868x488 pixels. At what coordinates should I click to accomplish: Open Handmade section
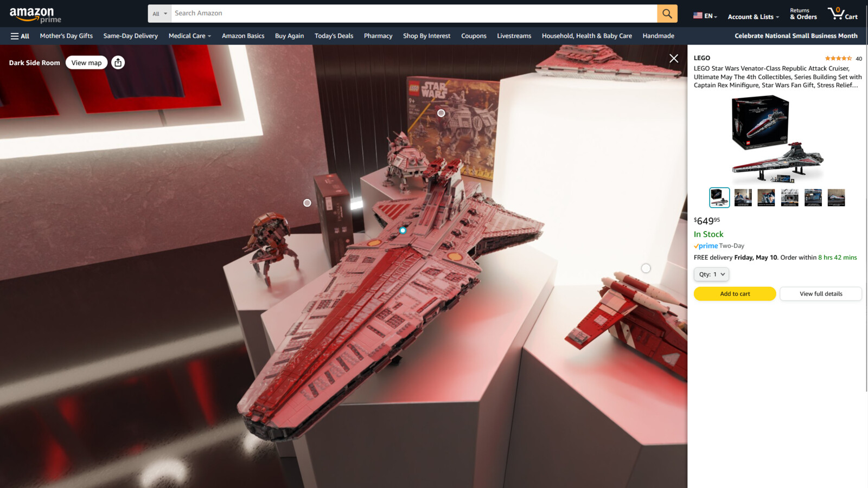[x=658, y=36]
